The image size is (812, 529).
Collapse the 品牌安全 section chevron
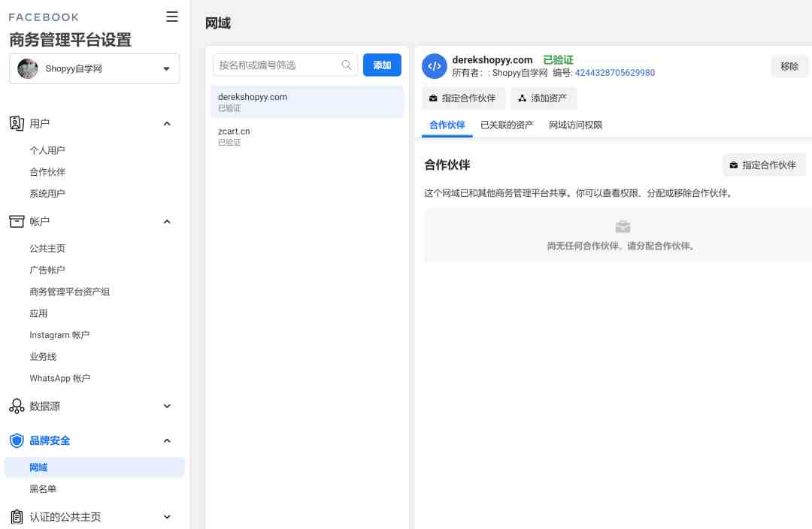[x=167, y=440]
